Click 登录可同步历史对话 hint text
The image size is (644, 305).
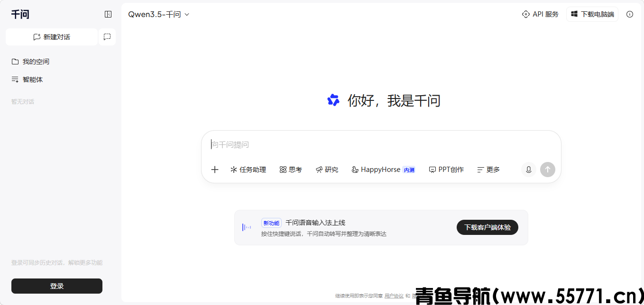57,263
